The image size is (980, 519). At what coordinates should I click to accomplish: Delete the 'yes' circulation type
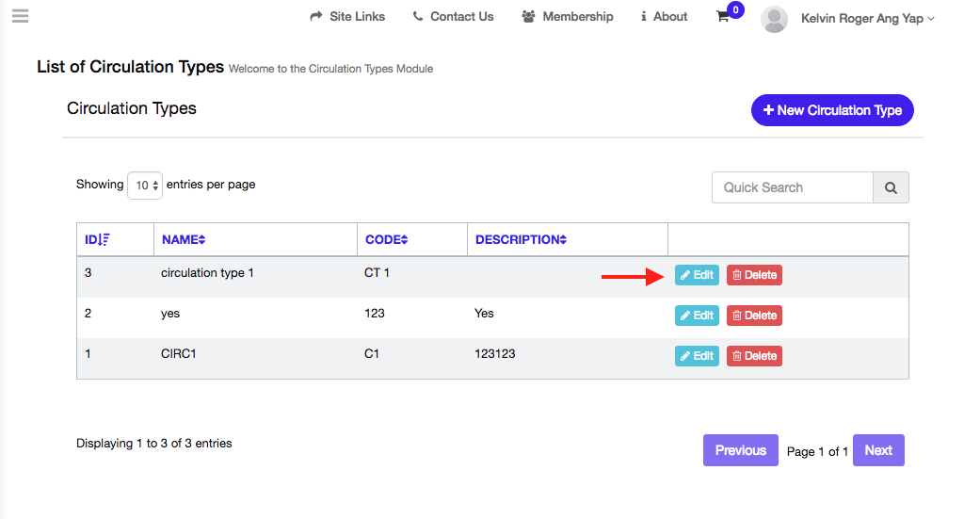tap(754, 316)
